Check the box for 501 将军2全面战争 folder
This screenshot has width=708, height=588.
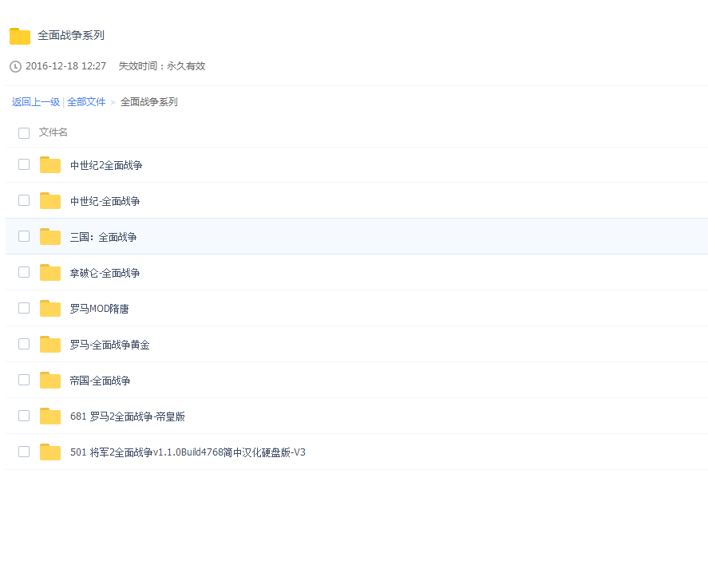[24, 452]
